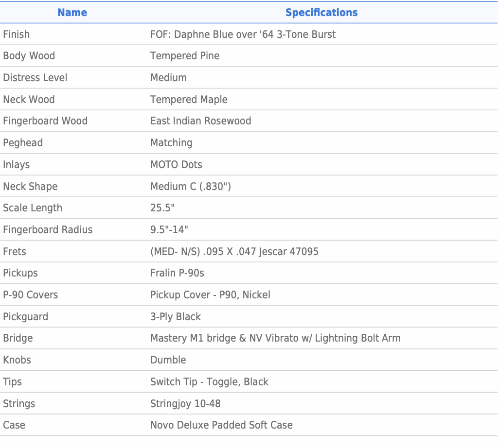Click the MOTO Dots inlays value
The image size is (499, 448).
tap(176, 165)
